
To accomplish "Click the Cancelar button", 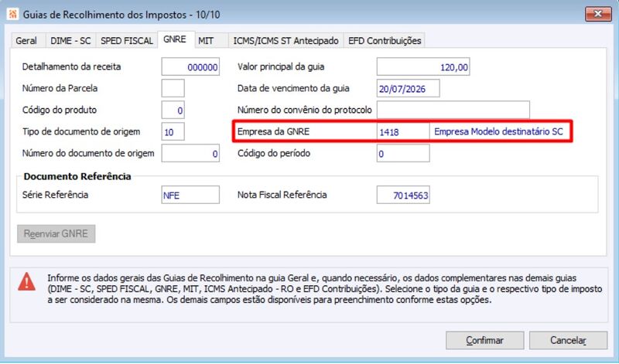I will (x=568, y=340).
